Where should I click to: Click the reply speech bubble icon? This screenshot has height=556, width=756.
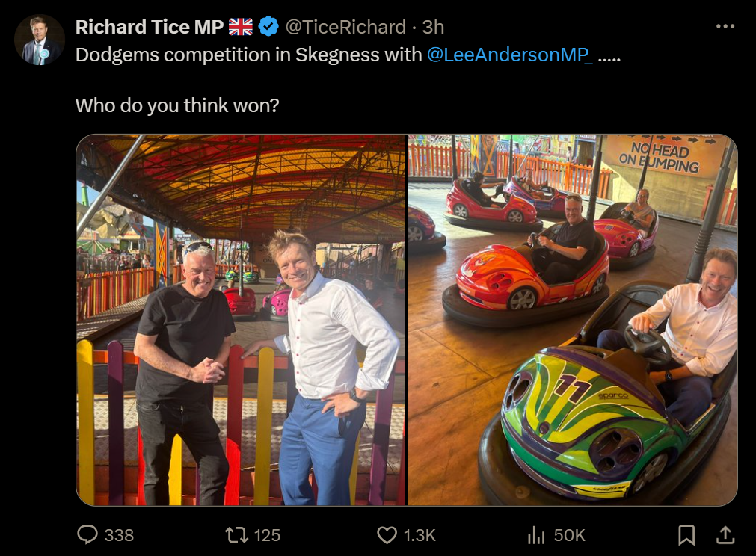tap(87, 535)
